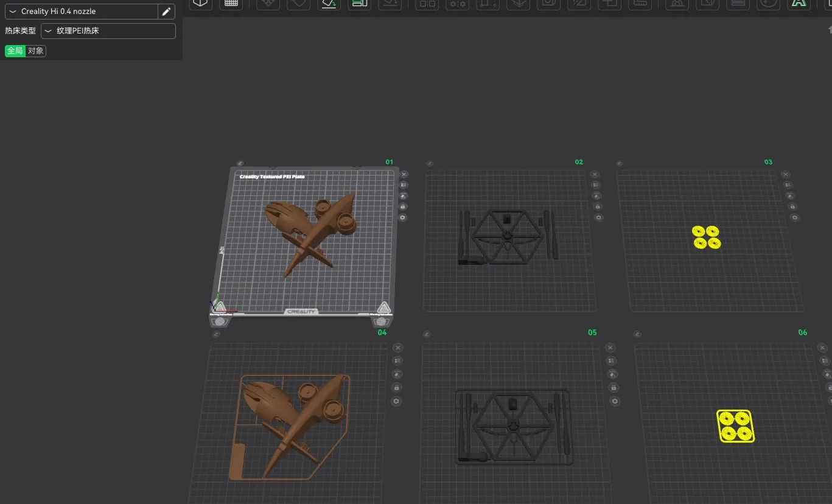Viewport: 832px width, 504px height.
Task: Set the printer for plate 04 via nozzle icon
Action: (x=397, y=374)
